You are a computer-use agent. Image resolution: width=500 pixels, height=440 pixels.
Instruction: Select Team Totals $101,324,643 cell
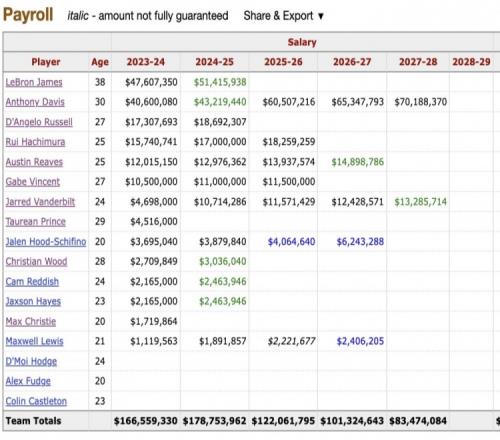(352, 421)
